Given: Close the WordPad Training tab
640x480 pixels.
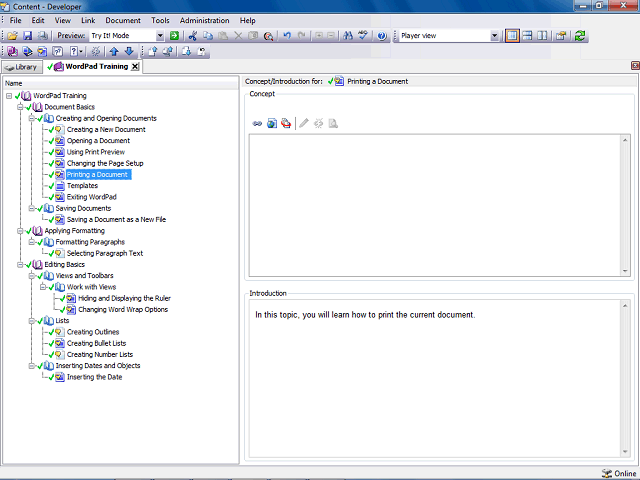Looking at the screenshot, I should [135, 67].
